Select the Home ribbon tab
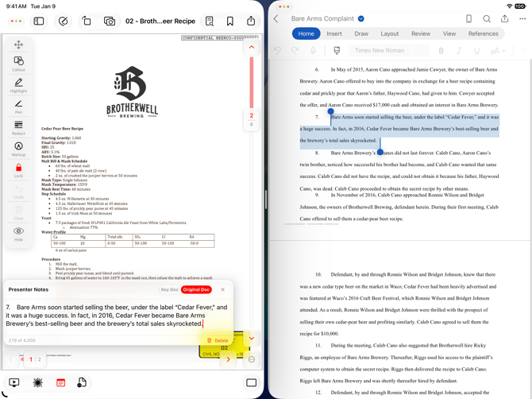532x399 pixels. pyautogui.click(x=306, y=33)
